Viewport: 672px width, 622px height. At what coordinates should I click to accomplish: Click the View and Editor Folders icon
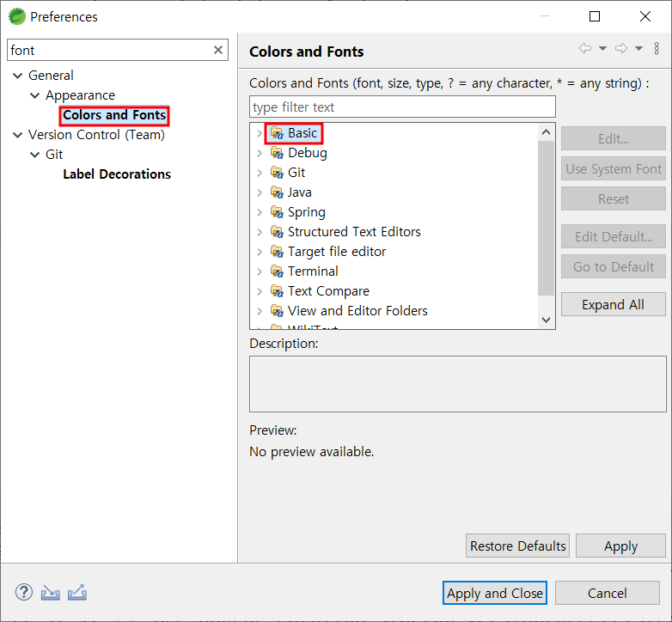pyautogui.click(x=277, y=311)
